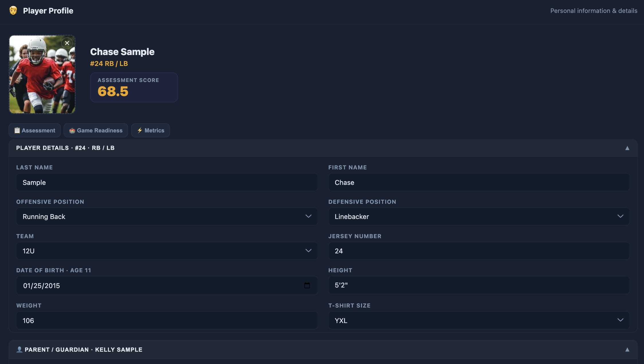Click Personal information & details text
This screenshot has width=644, height=364.
pos(594,11)
